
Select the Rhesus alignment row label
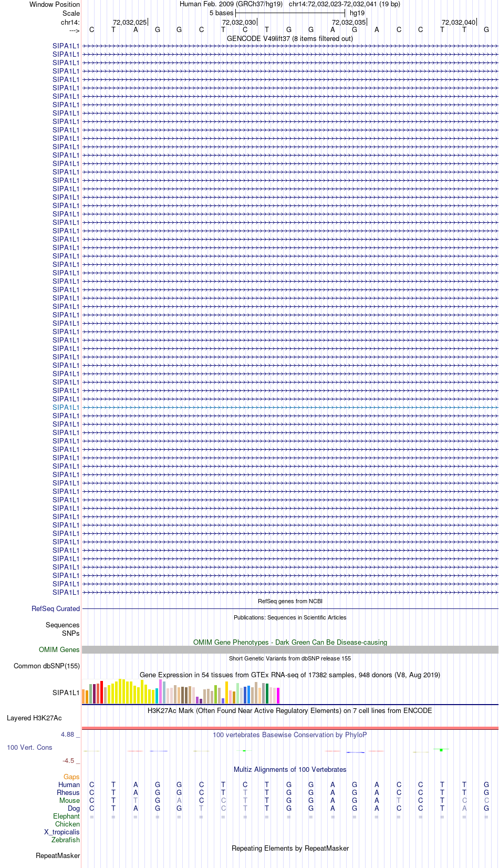(x=68, y=792)
